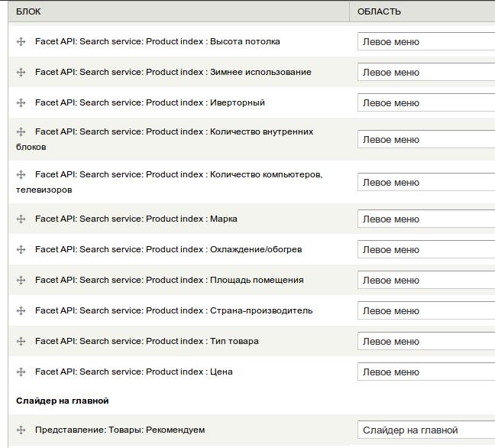The image size is (495, 448).
Task: Open region dropdown for Тип товара
Action: 426,341
